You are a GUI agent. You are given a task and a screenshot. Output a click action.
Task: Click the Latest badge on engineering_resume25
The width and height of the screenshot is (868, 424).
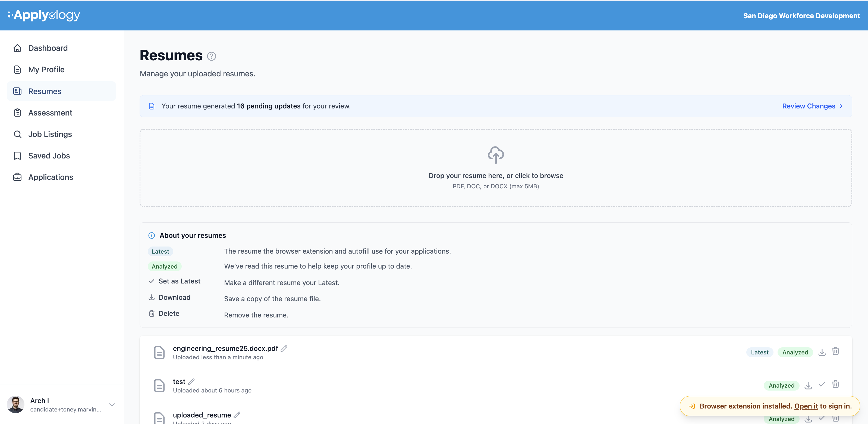coord(759,352)
